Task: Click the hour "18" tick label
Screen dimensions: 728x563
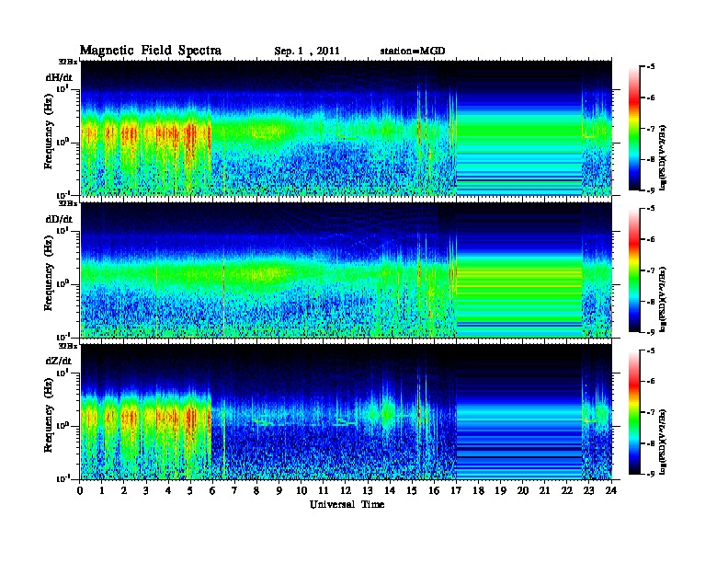Action: pos(478,490)
